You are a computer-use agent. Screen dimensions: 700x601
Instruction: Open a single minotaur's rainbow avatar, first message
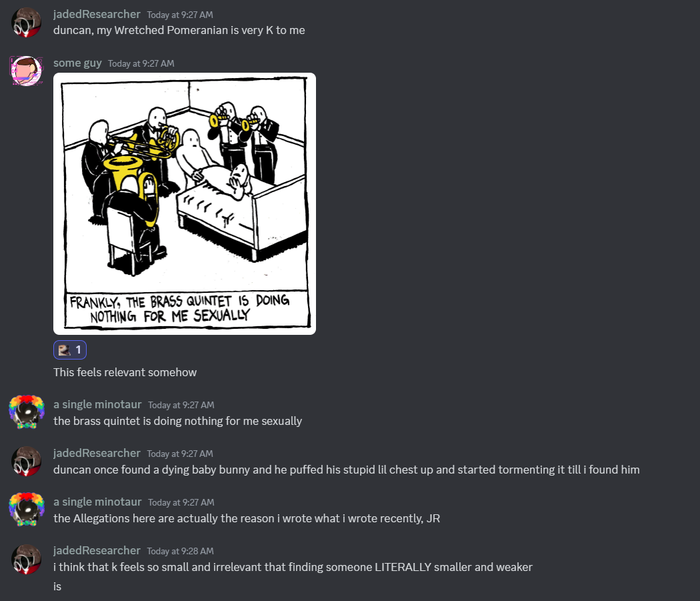pyautogui.click(x=27, y=412)
